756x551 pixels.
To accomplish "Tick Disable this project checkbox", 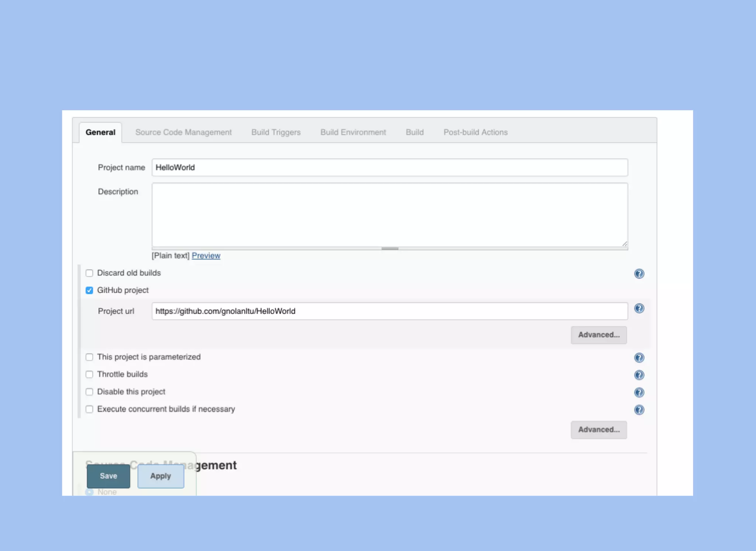I will (x=89, y=392).
